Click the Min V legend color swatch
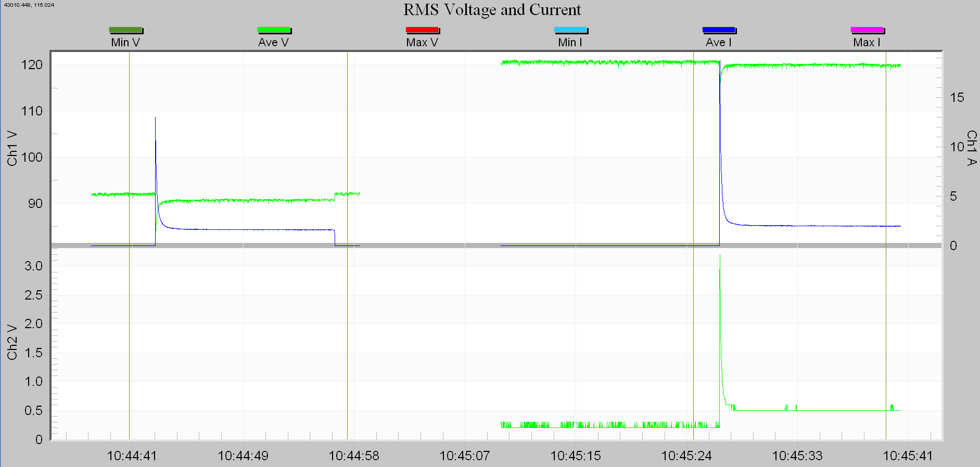 click(125, 30)
